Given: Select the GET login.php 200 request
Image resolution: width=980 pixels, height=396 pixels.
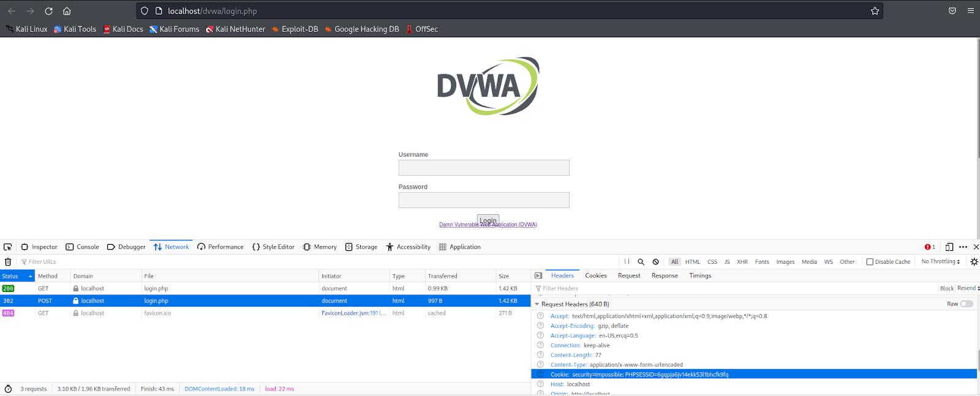Looking at the screenshot, I should coord(265,288).
